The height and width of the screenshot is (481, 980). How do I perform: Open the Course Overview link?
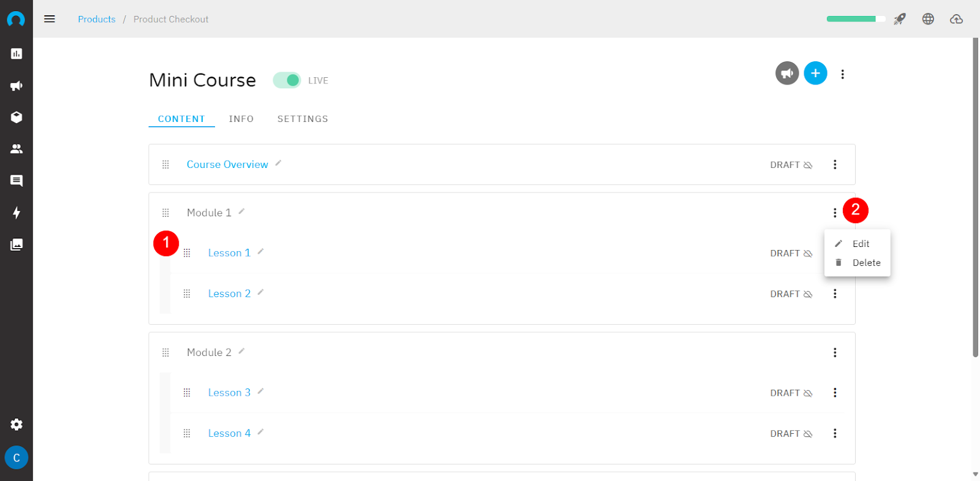[227, 164]
